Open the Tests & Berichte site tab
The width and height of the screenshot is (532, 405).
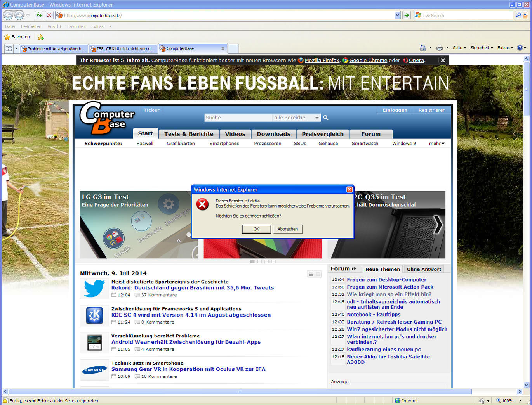coord(189,134)
